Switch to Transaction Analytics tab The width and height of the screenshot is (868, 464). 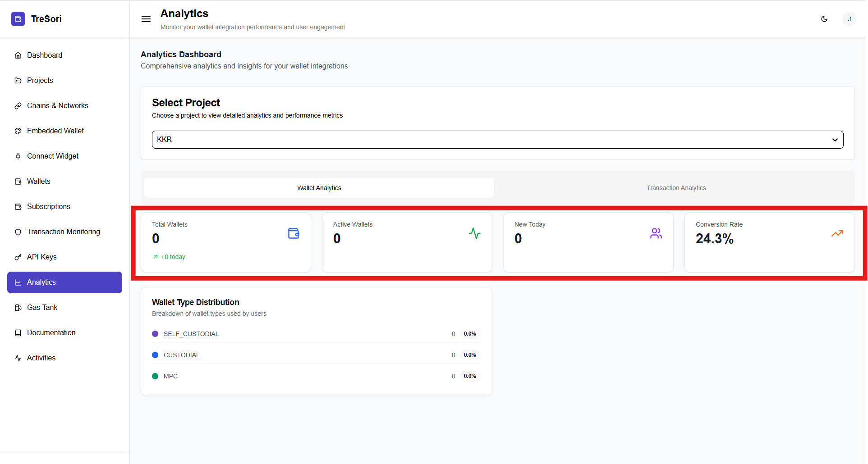pos(676,188)
